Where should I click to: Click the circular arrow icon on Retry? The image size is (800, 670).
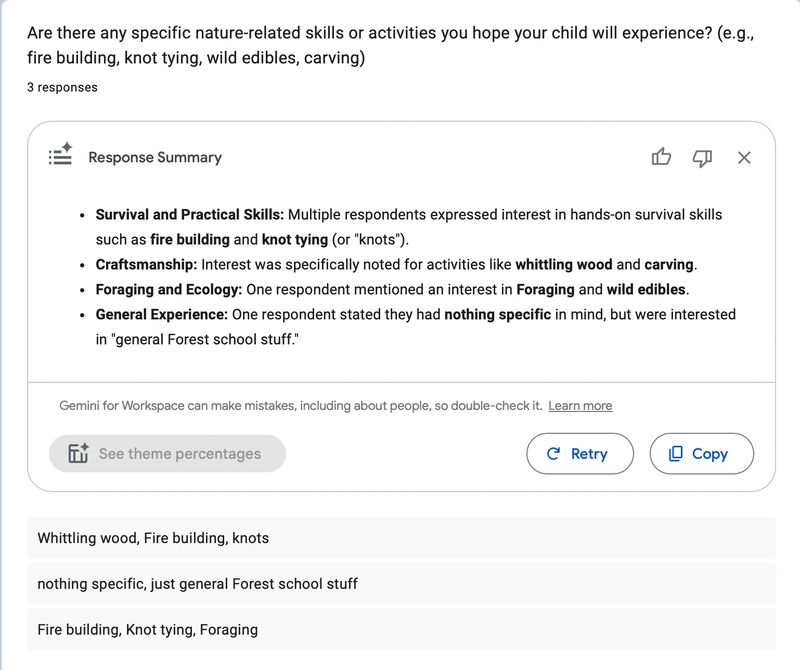click(x=553, y=454)
